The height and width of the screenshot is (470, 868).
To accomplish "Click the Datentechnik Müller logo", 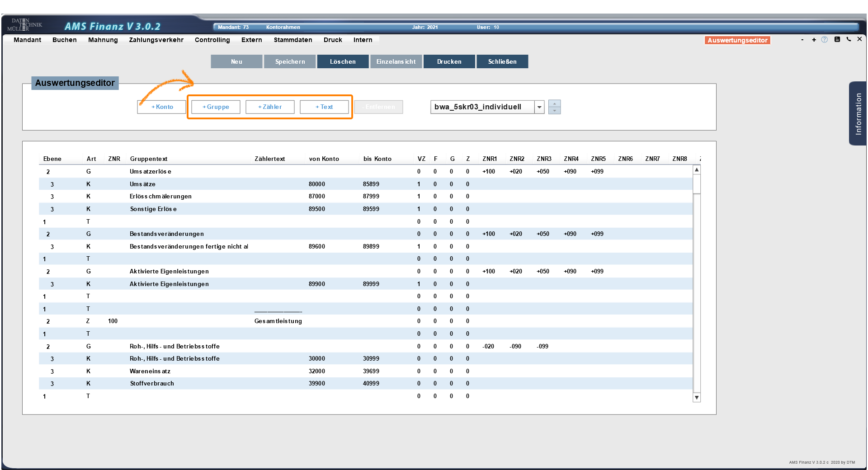I will 25,25.
